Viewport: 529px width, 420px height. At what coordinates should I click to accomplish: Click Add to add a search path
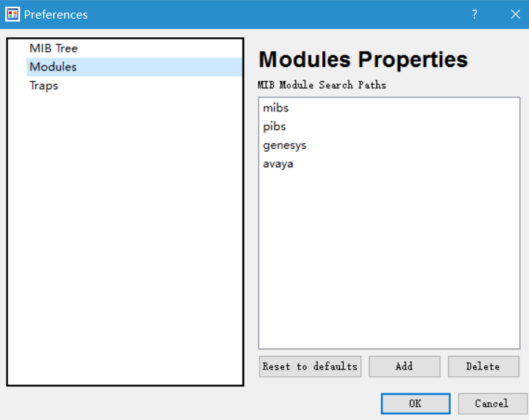(404, 366)
